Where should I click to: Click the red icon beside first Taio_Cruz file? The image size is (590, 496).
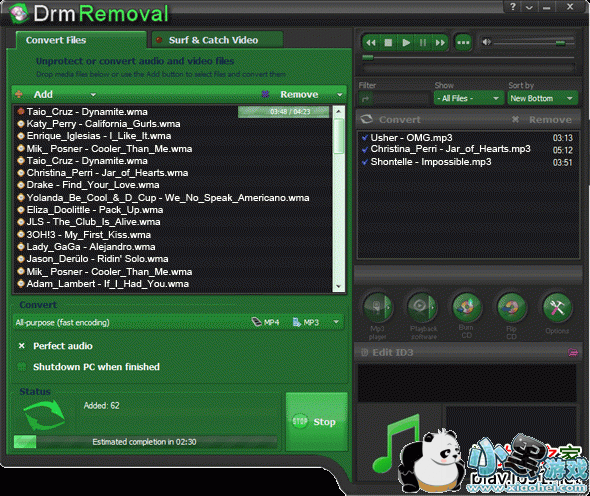pos(21,111)
